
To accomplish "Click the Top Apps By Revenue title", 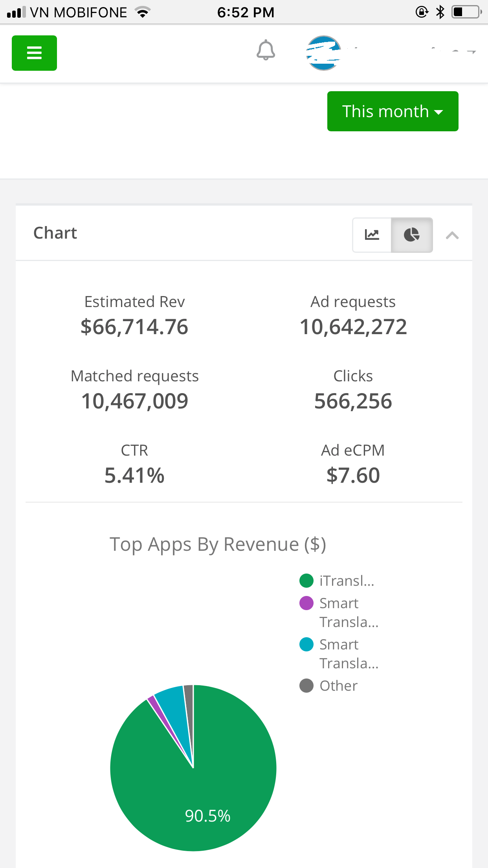I will 218,544.
